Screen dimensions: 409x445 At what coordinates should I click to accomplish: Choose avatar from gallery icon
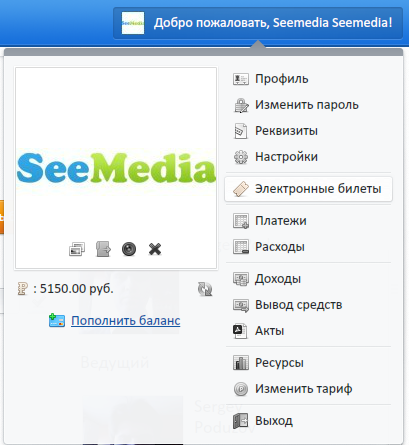(77, 249)
